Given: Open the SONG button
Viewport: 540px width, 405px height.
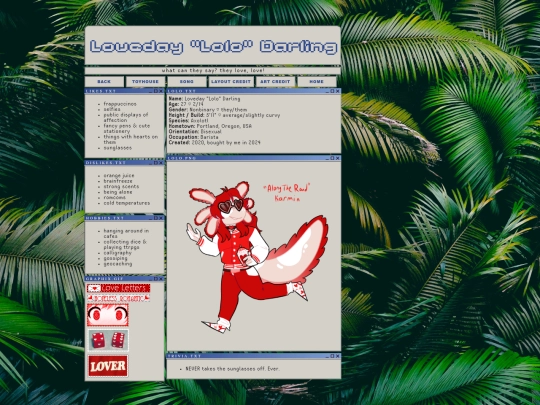Looking at the screenshot, I should coord(187,82).
